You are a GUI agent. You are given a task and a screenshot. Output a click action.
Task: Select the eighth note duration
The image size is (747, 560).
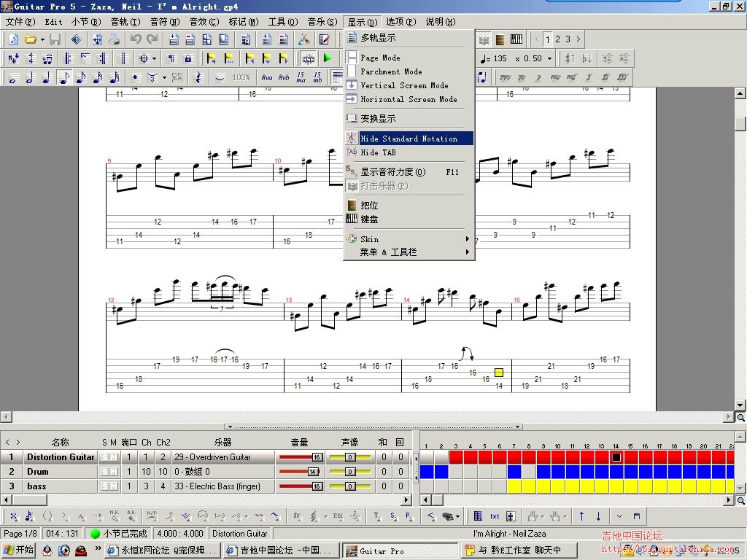tap(64, 77)
